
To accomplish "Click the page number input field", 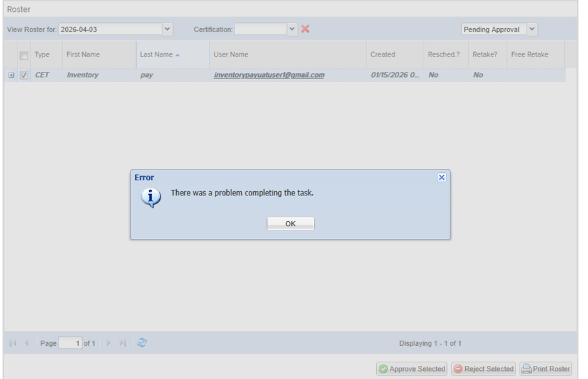I will point(70,343).
